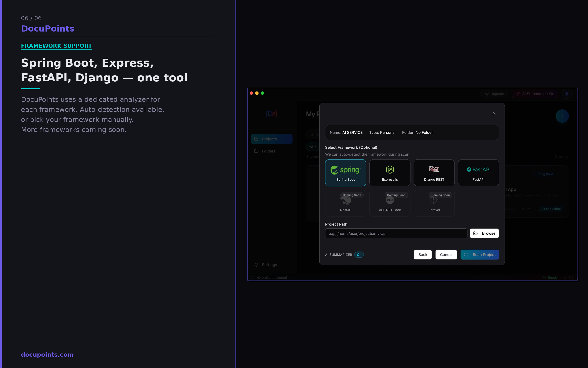588x368 pixels.
Task: Click the v1.2.0 version label
Action: coord(568,278)
